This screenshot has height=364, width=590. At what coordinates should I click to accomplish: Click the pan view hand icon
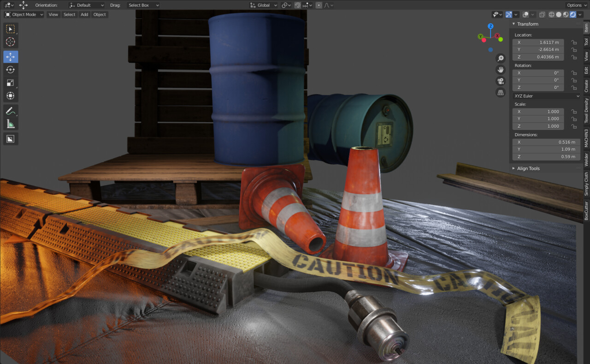click(x=501, y=70)
